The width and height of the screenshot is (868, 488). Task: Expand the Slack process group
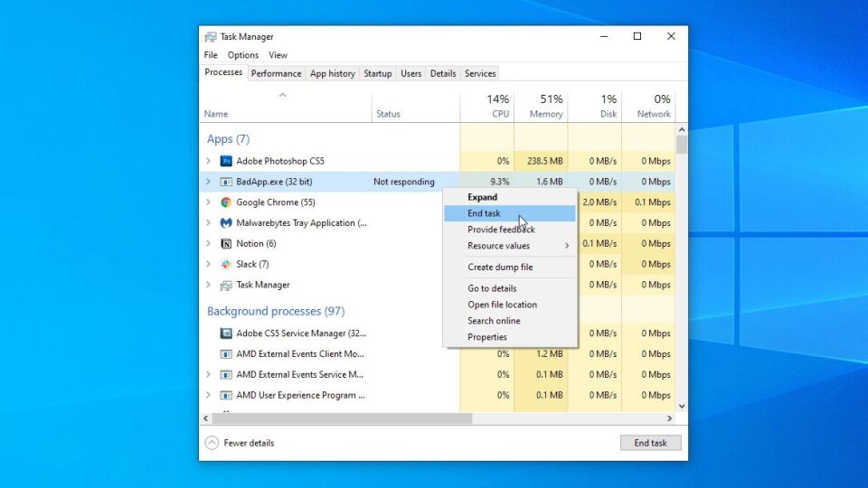[x=208, y=264]
